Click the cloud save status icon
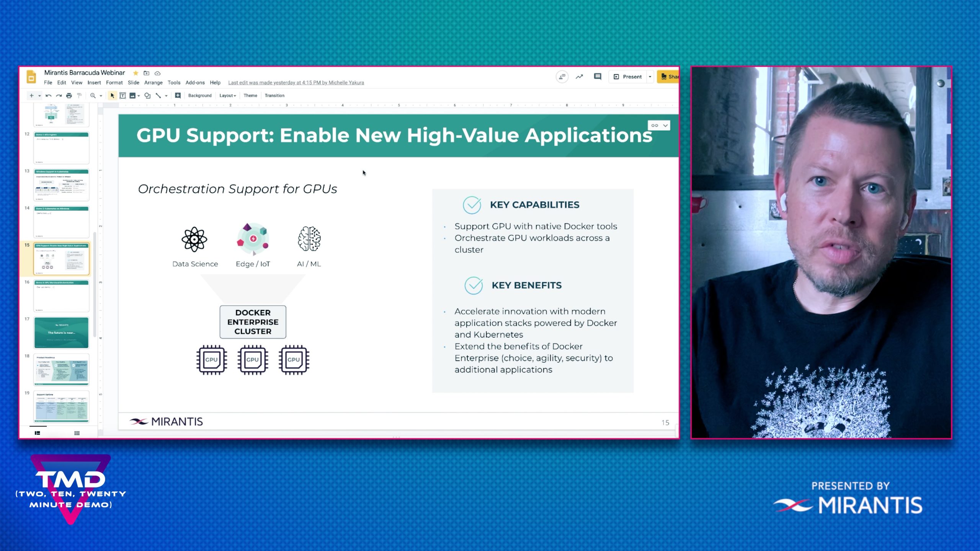This screenshot has width=980, height=551. (157, 73)
